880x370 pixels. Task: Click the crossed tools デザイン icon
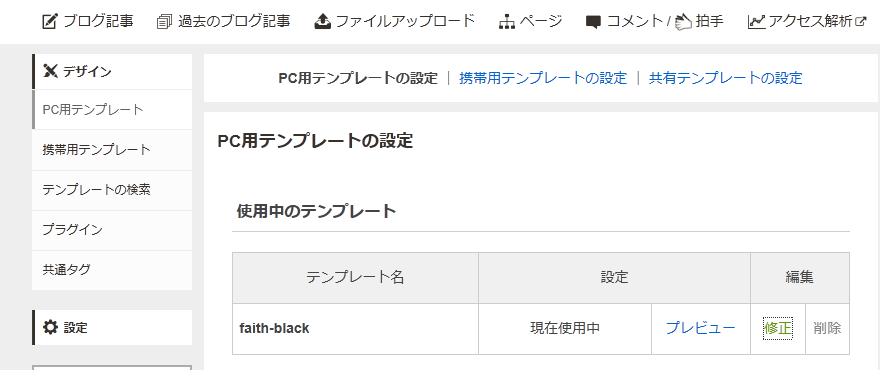pos(51,71)
